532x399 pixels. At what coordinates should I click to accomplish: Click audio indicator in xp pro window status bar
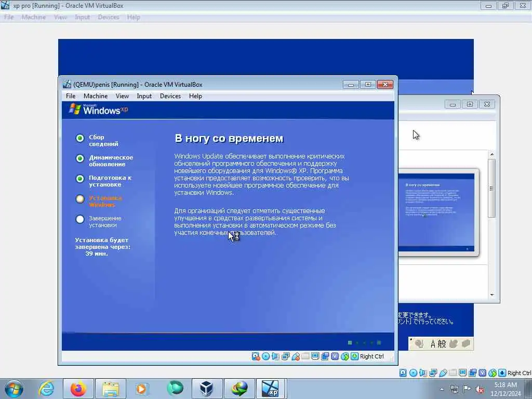coord(423,373)
